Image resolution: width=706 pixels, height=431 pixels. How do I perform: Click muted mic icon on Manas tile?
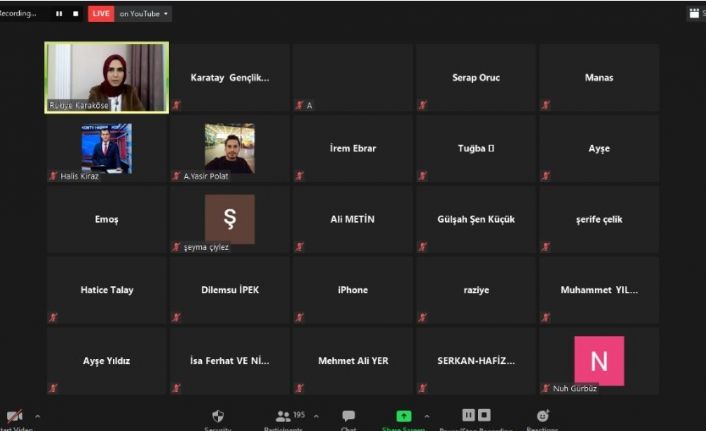546,105
